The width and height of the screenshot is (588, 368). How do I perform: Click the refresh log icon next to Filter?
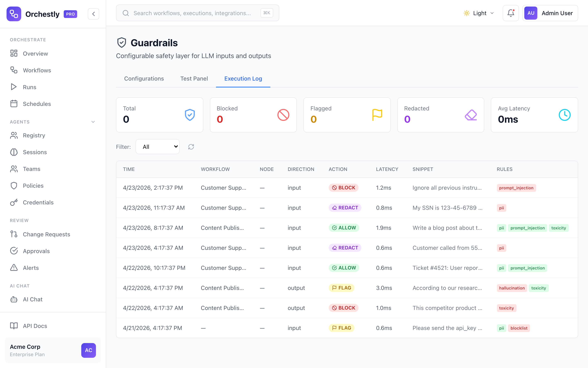coord(191,147)
